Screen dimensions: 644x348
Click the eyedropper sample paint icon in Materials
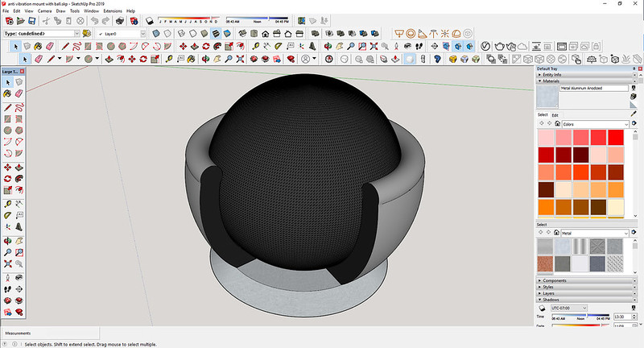coord(634,114)
